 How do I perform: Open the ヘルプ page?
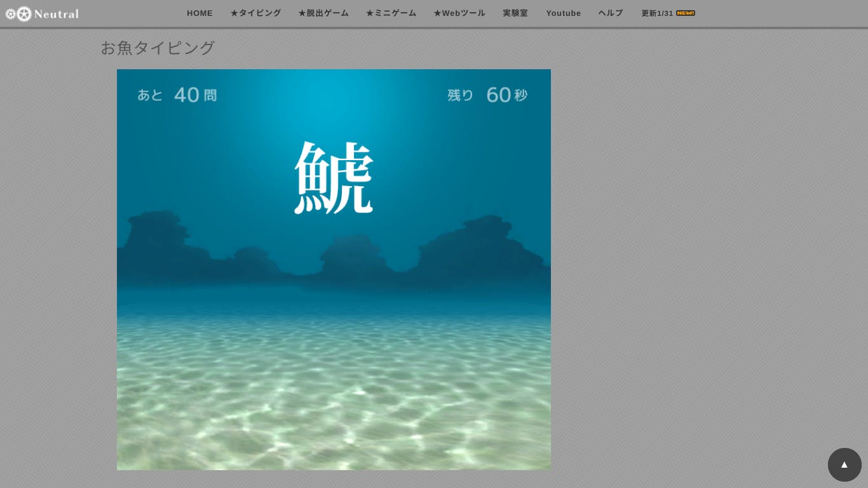tap(611, 13)
